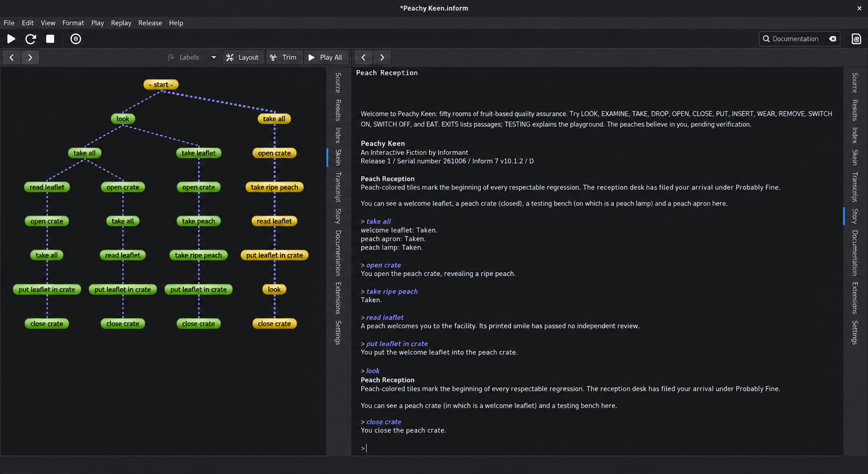The width and height of the screenshot is (868, 474).
Task: Switch right pane to Transcript tab
Action: (855, 187)
